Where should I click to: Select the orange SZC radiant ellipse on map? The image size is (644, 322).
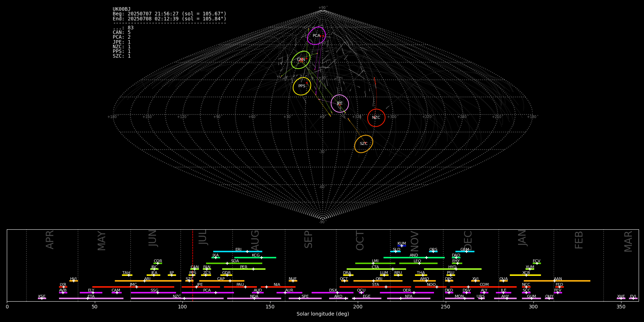pyautogui.click(x=364, y=144)
